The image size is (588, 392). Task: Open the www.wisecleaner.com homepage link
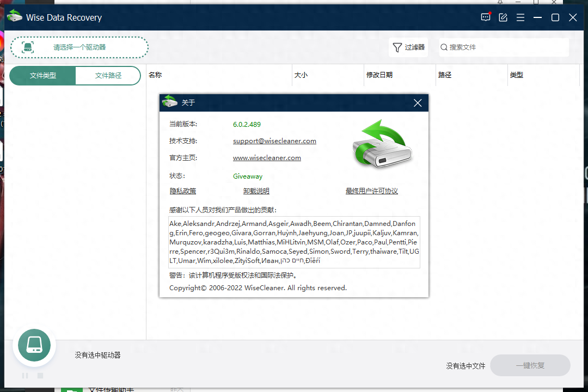point(267,157)
